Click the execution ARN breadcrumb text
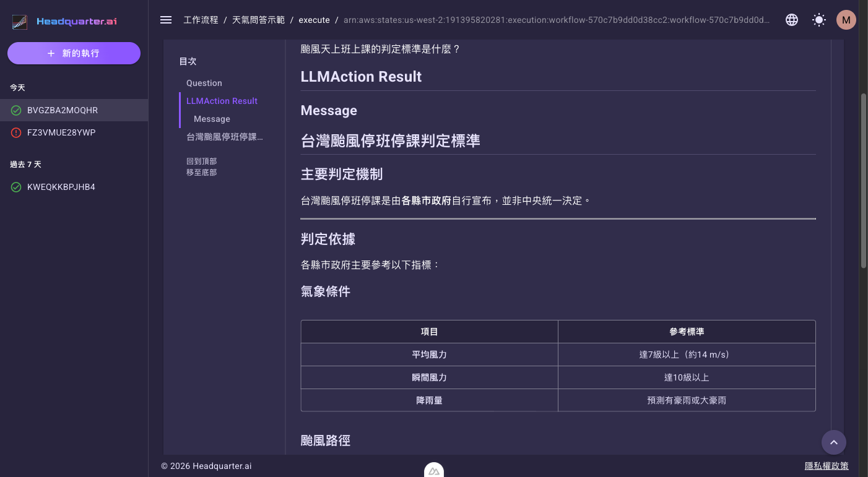 coord(557,20)
